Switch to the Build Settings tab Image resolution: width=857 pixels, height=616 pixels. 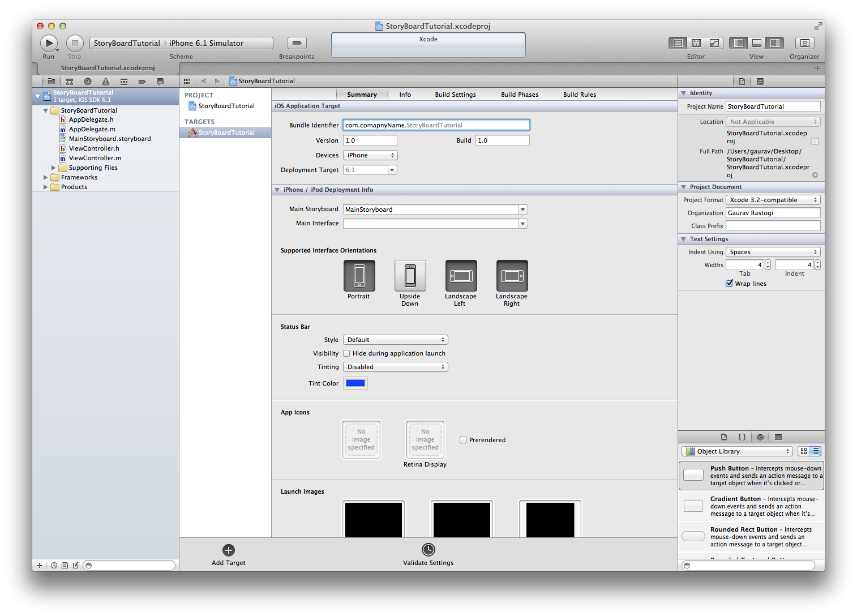pyautogui.click(x=455, y=95)
